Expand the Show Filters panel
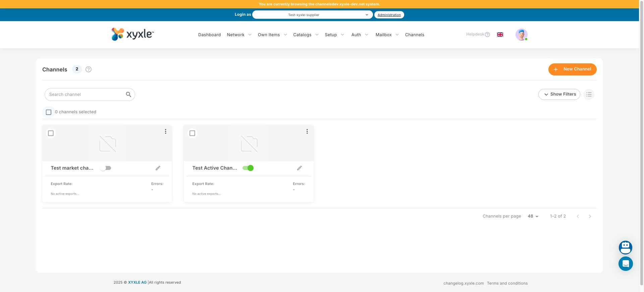Viewport: 644px width, 292px height. point(559,95)
